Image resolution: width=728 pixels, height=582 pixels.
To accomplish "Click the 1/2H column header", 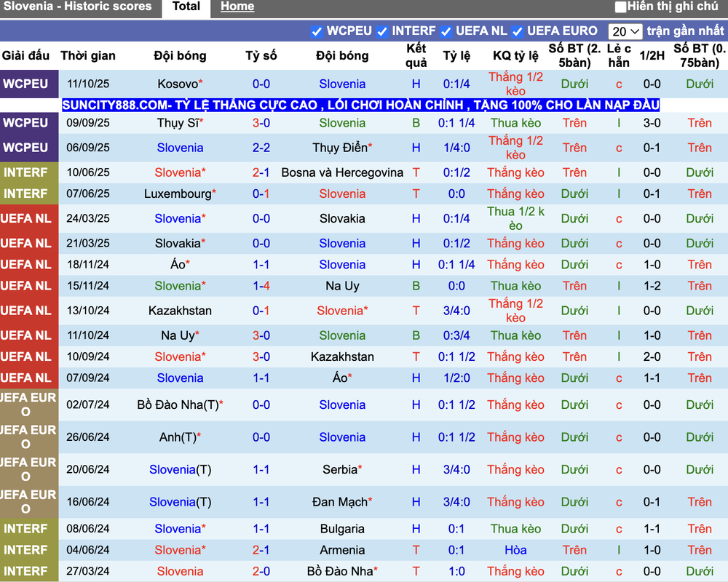I will click(x=652, y=56).
